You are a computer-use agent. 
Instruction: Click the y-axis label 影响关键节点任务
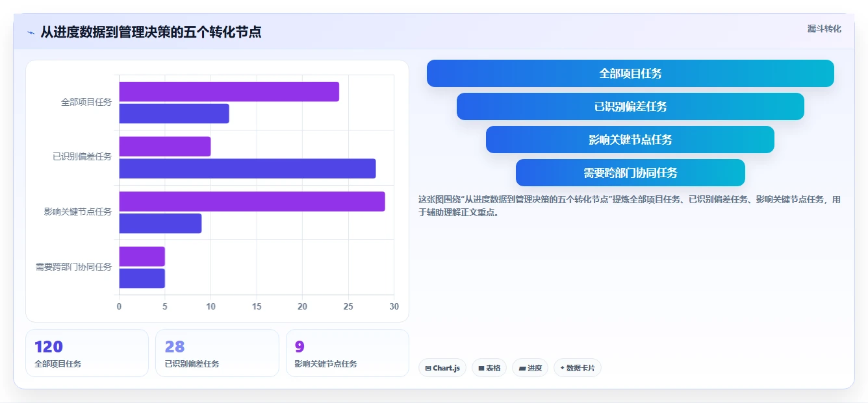tap(78, 212)
